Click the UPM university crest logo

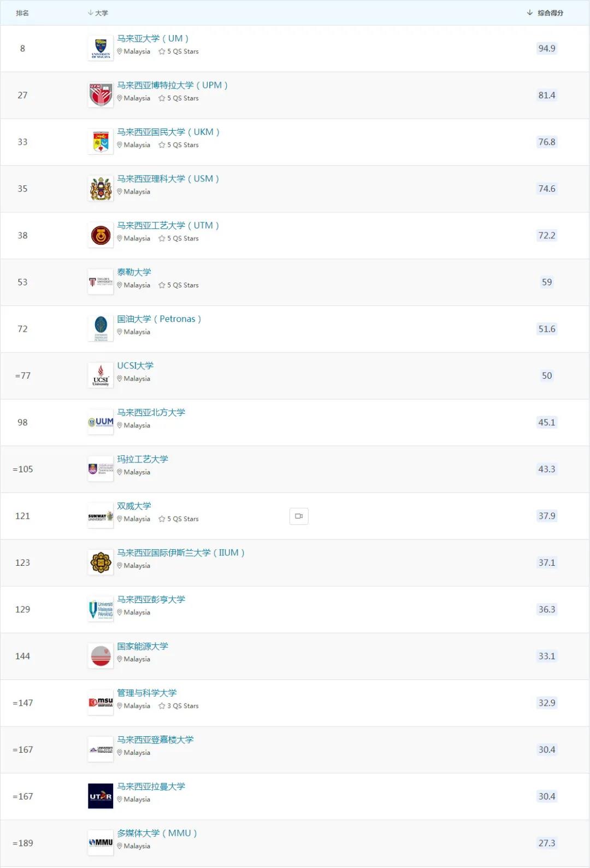coord(101,95)
